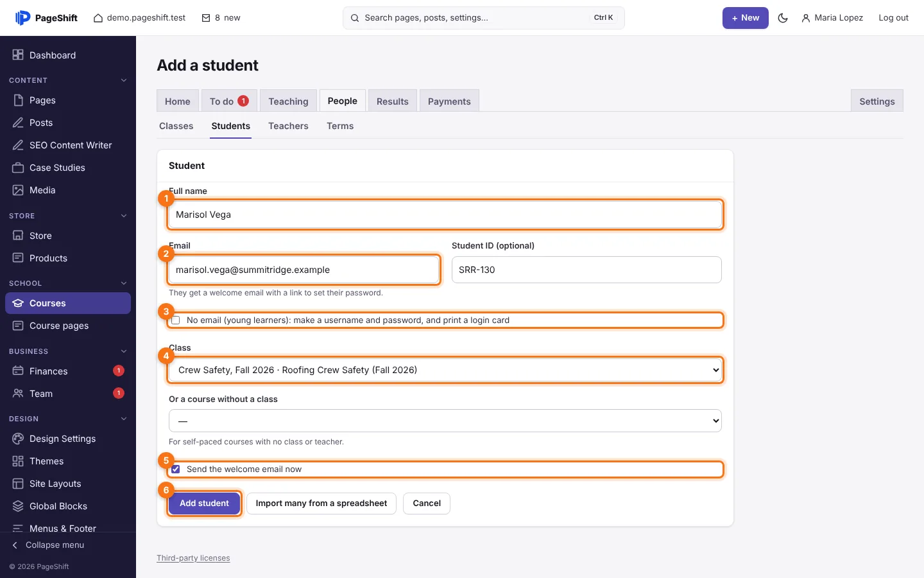Switch to the Teaching tab
924x578 pixels.
point(288,101)
